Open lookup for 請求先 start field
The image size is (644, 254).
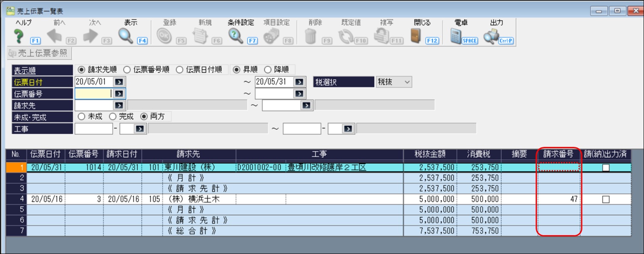click(119, 105)
